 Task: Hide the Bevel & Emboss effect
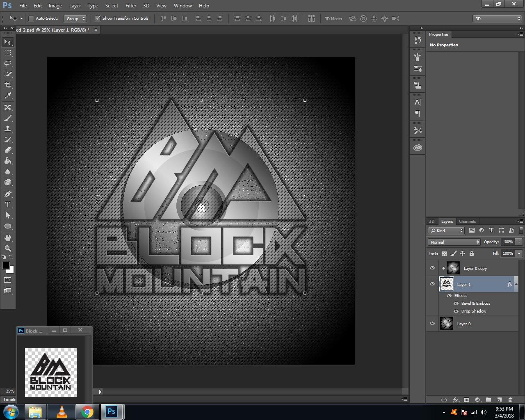click(x=456, y=304)
